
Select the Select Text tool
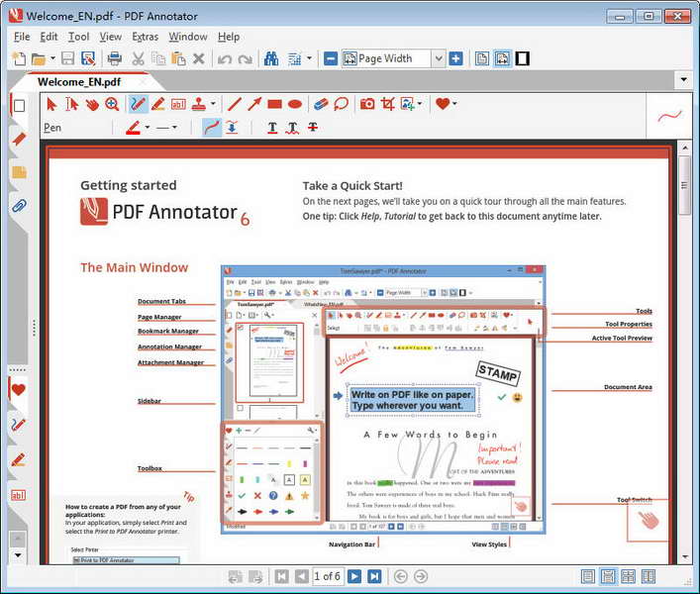[x=71, y=104]
